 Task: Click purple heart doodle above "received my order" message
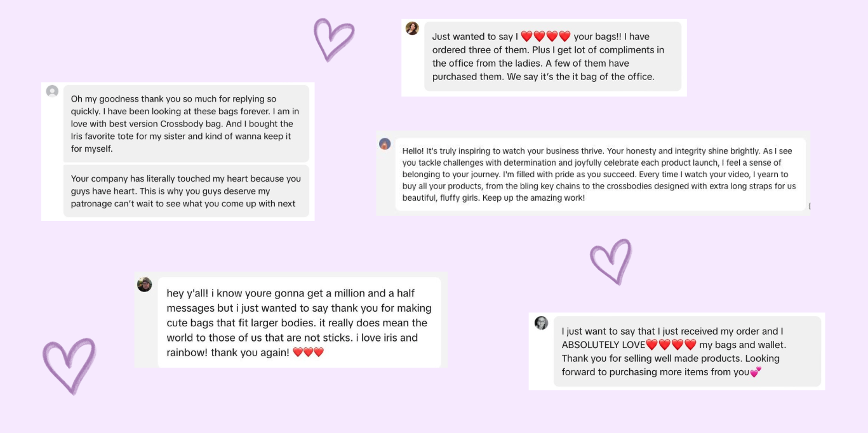(611, 260)
